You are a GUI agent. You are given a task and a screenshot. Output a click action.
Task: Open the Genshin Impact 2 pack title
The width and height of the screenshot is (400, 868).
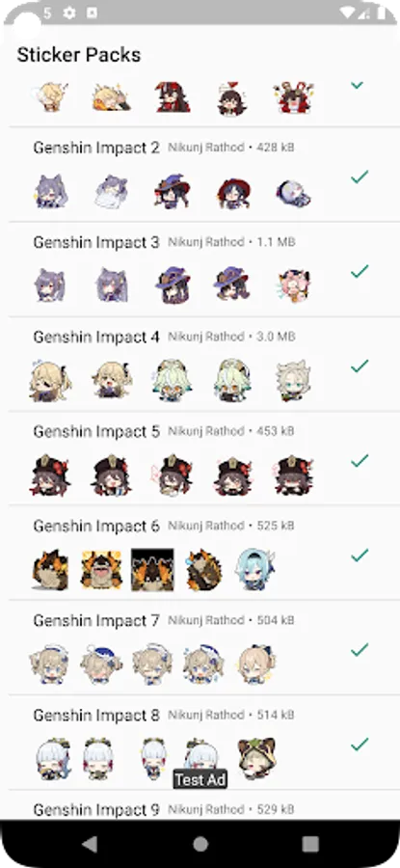[x=96, y=148]
